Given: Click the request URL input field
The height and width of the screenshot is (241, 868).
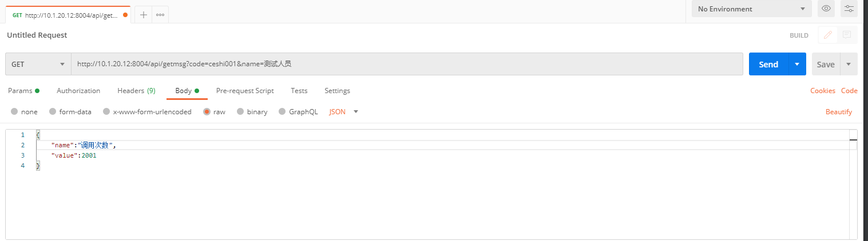Looking at the screenshot, I should (406, 65).
